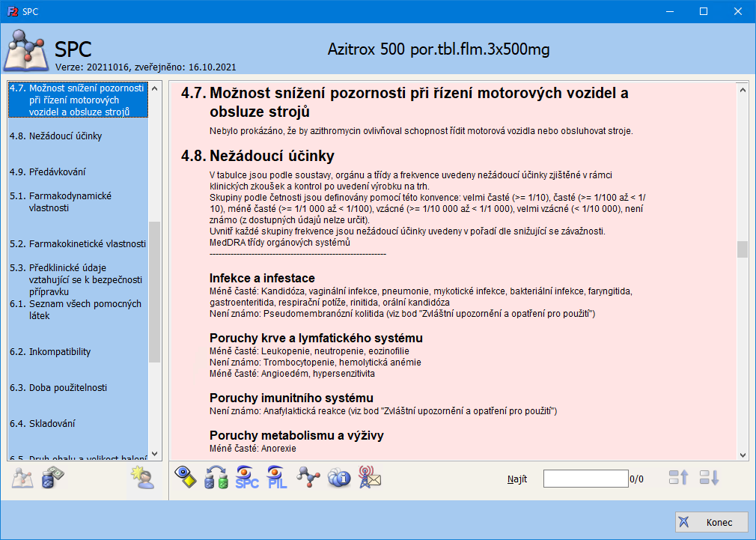Click the document pane scrollbar thumb
The image size is (756, 540).
tap(743, 249)
